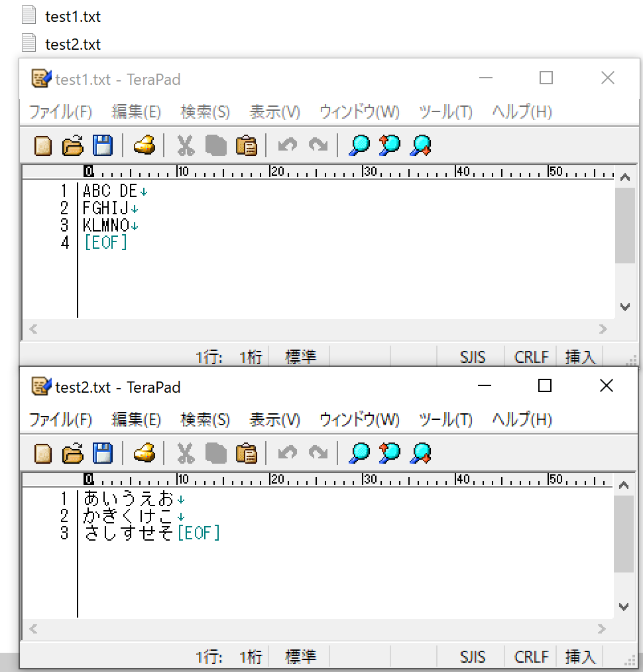Image resolution: width=643 pixels, height=672 pixels.
Task: Click the Undo arrow icon in test1.txt toolbar
Action: 286,145
